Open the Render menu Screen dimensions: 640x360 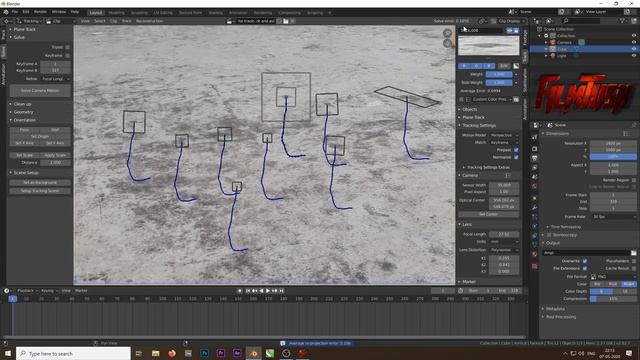tap(40, 12)
